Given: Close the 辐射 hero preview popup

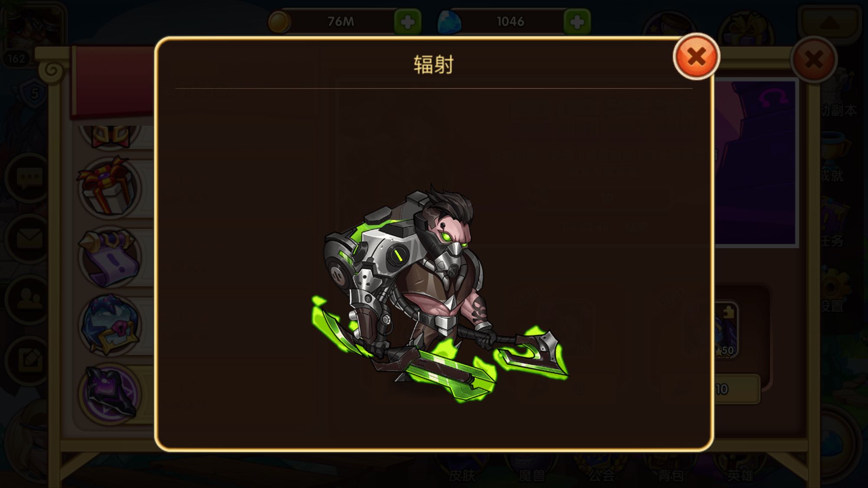Looking at the screenshot, I should (x=696, y=57).
